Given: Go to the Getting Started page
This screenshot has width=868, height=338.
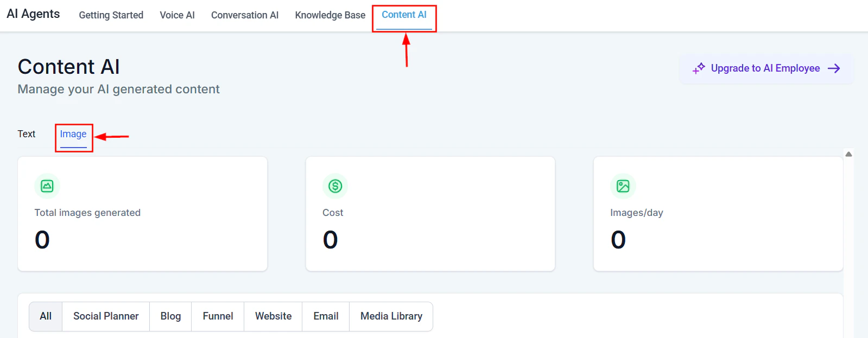Looking at the screenshot, I should pyautogui.click(x=111, y=15).
